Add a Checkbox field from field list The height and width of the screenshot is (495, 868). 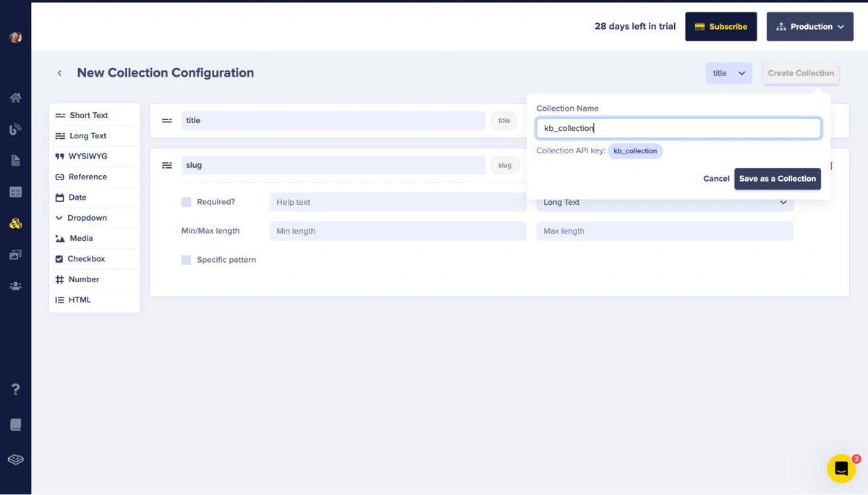[x=86, y=259]
